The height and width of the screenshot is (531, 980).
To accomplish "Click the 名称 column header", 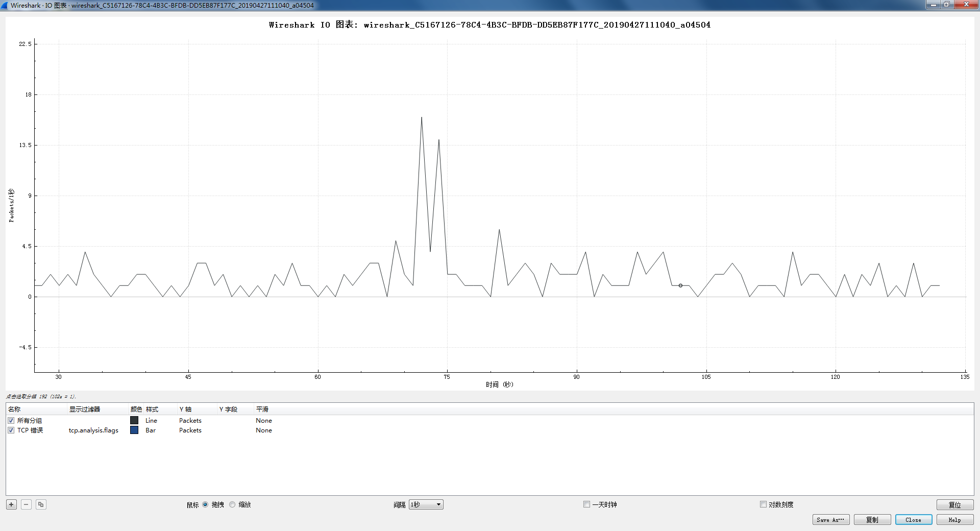I will coord(14,409).
